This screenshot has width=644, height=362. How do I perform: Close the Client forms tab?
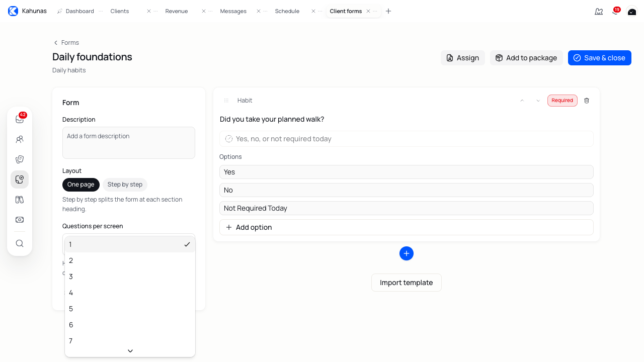pyautogui.click(x=368, y=11)
